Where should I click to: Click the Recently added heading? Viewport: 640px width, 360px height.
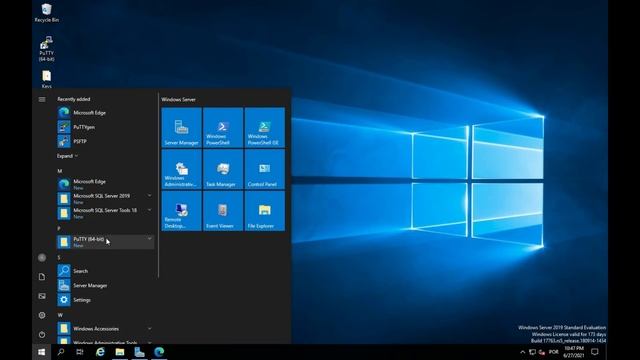pyautogui.click(x=74, y=99)
